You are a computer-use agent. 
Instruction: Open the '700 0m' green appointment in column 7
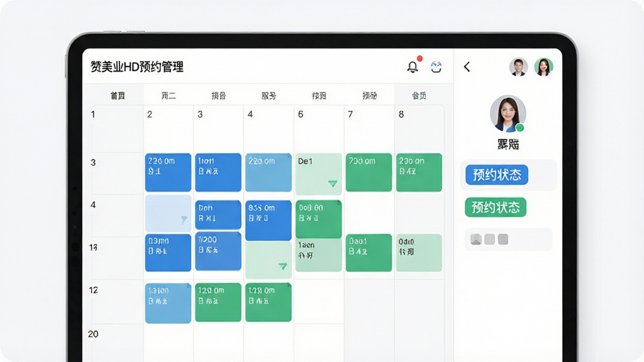[x=369, y=172]
